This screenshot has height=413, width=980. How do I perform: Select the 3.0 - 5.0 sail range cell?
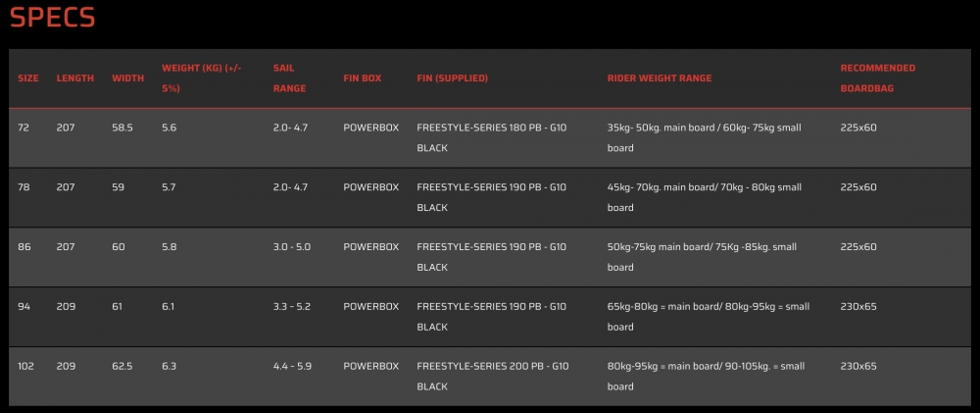[x=291, y=247]
